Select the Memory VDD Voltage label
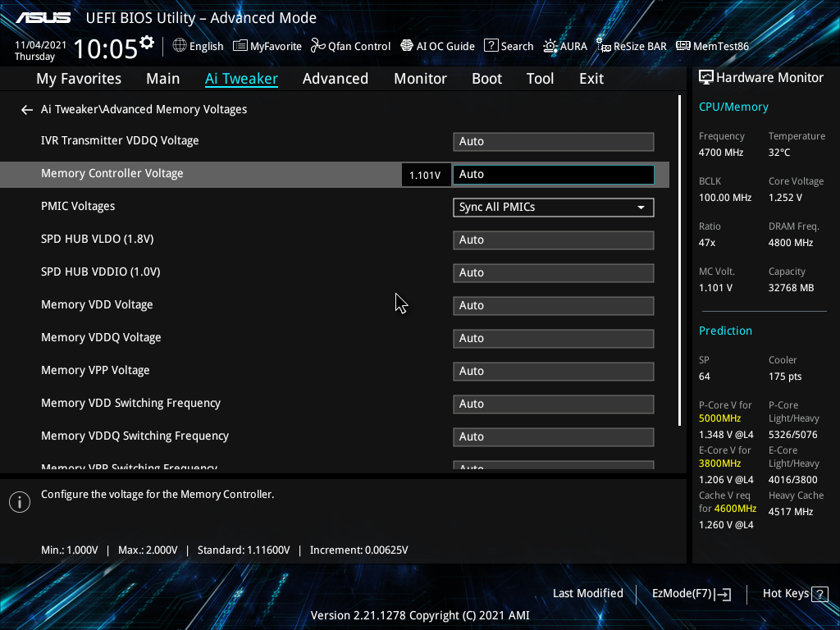This screenshot has width=840, height=630. click(97, 304)
